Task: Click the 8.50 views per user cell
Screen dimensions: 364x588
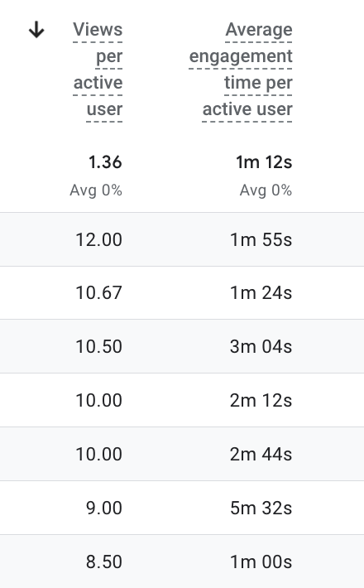Action: coord(104,561)
